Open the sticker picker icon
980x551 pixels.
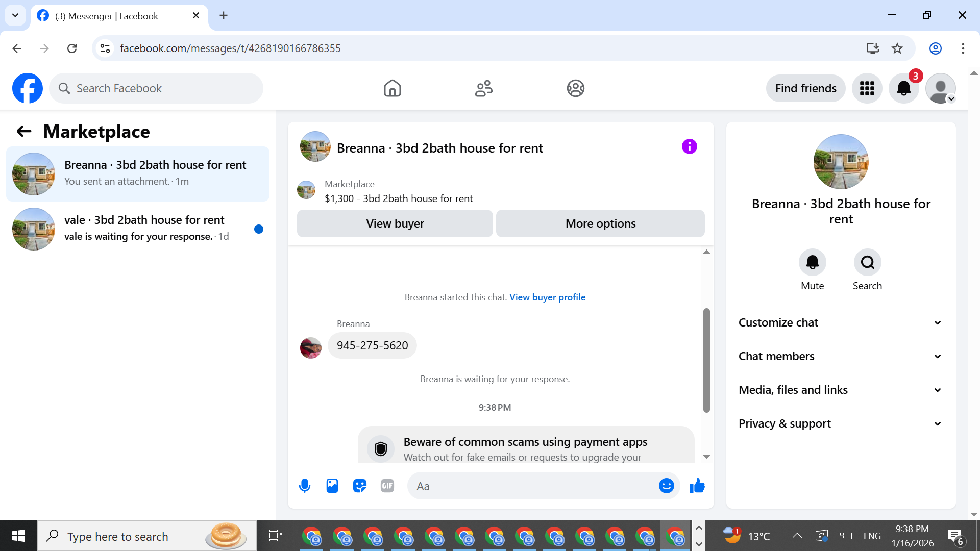[x=360, y=486]
